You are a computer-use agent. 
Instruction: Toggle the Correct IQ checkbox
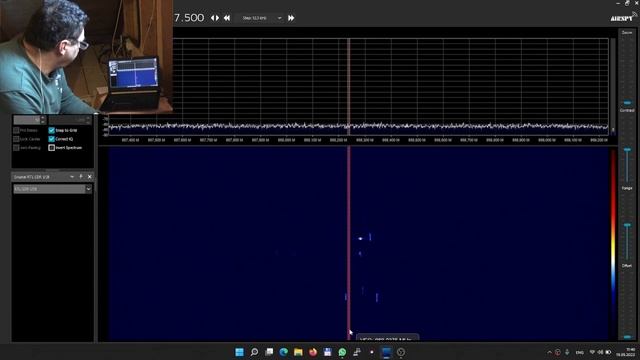click(x=51, y=139)
